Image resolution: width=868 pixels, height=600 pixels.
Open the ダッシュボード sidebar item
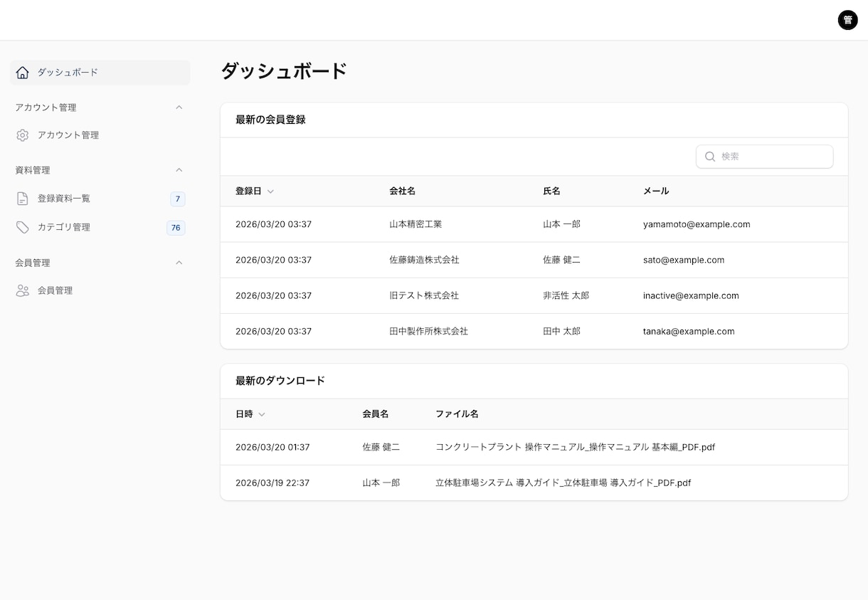(100, 73)
